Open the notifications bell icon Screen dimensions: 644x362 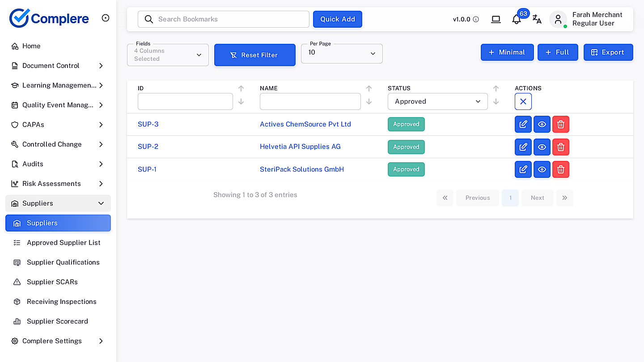point(517,19)
